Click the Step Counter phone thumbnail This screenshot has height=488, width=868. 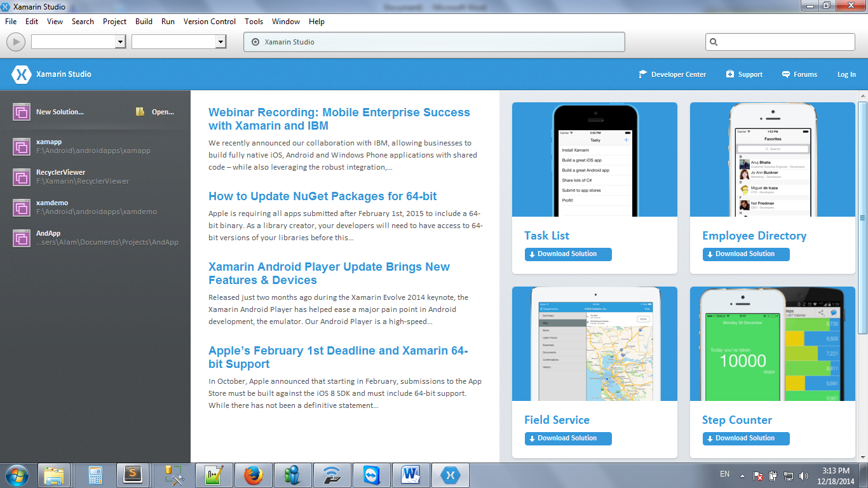coord(773,344)
